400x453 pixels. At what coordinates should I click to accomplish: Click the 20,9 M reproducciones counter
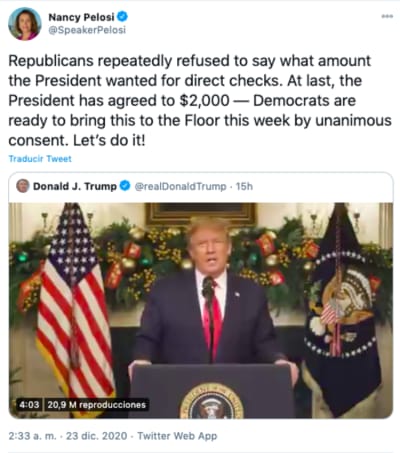pos(97,405)
